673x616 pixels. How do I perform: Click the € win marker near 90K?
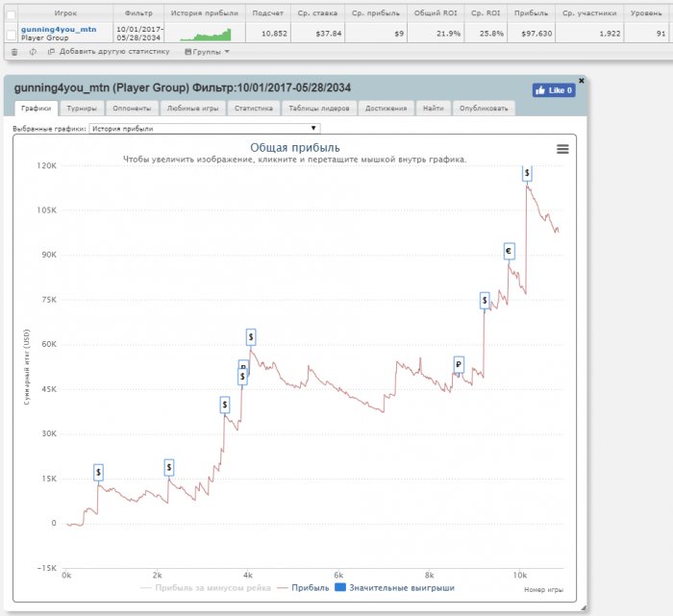point(509,252)
